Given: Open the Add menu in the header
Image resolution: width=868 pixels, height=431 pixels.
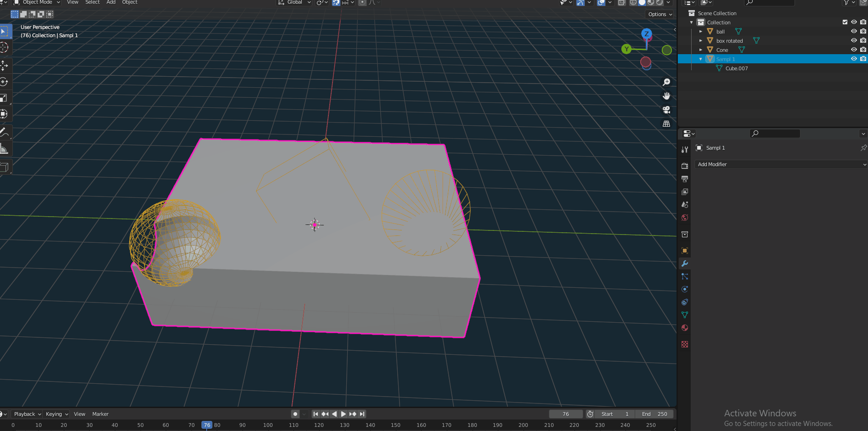Looking at the screenshot, I should 111,2.
